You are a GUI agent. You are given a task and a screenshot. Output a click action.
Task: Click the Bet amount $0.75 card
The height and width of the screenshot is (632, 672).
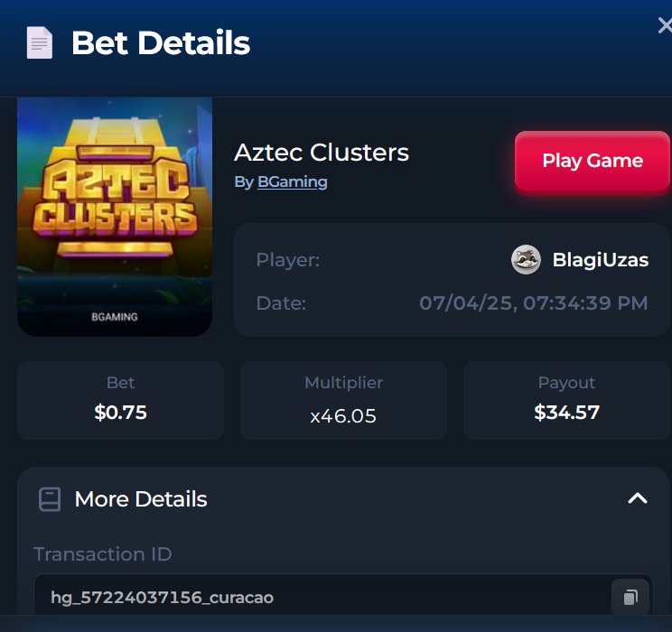click(120, 400)
